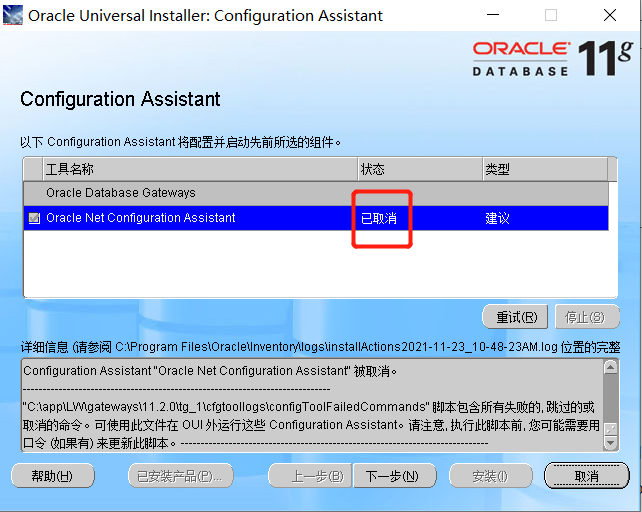The width and height of the screenshot is (642, 512).
Task: Click the details scrollbar up arrow
Action: [610, 367]
